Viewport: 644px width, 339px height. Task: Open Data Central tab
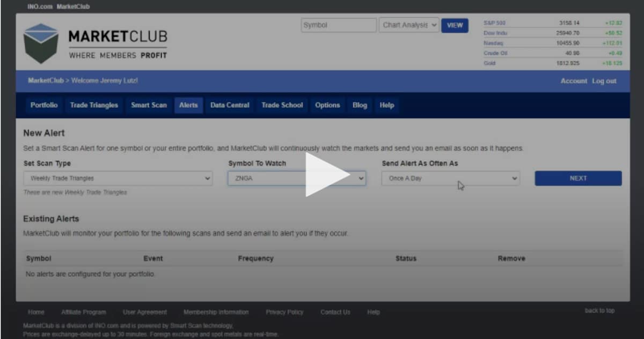pos(230,105)
